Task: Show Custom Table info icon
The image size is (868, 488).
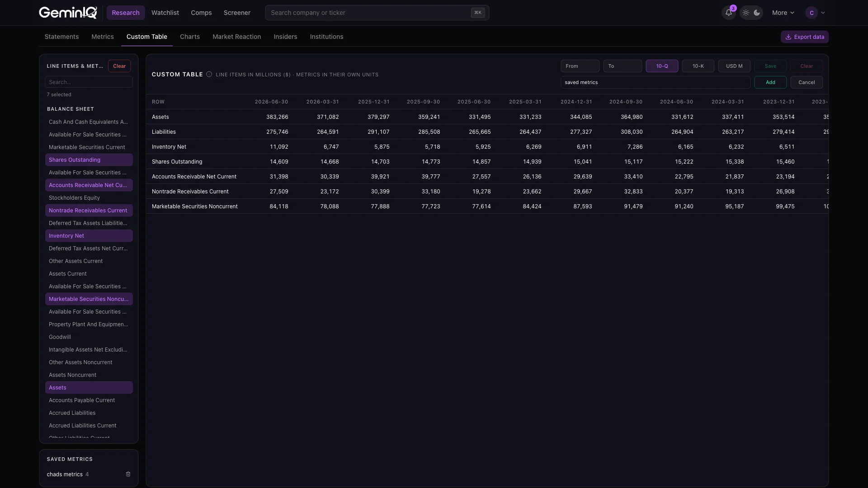Action: [x=209, y=74]
